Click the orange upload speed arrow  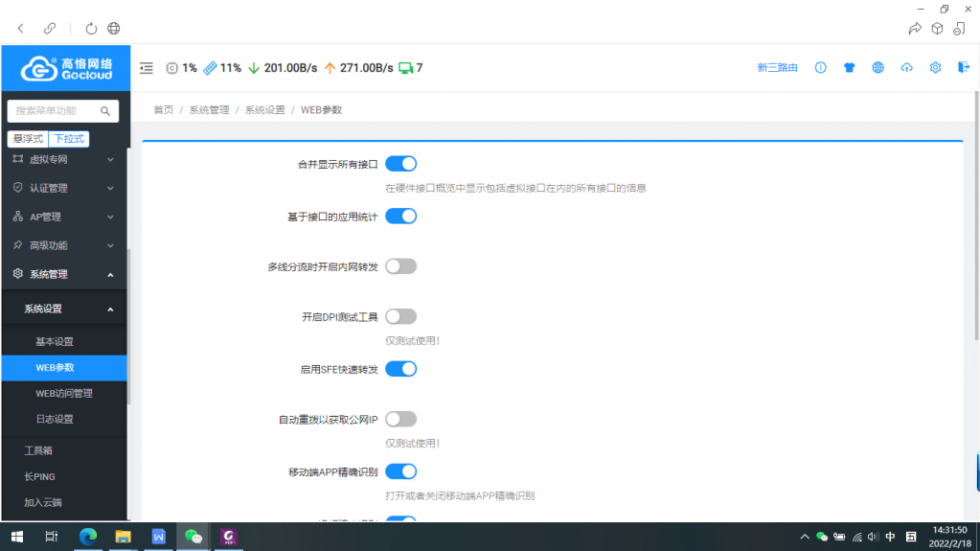click(330, 67)
